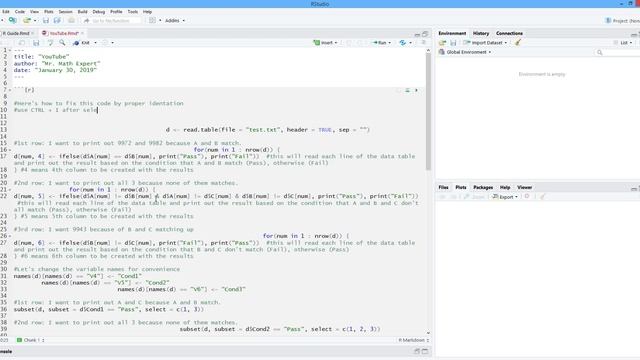
Task: Switch to the Files tab
Action: tap(443, 187)
